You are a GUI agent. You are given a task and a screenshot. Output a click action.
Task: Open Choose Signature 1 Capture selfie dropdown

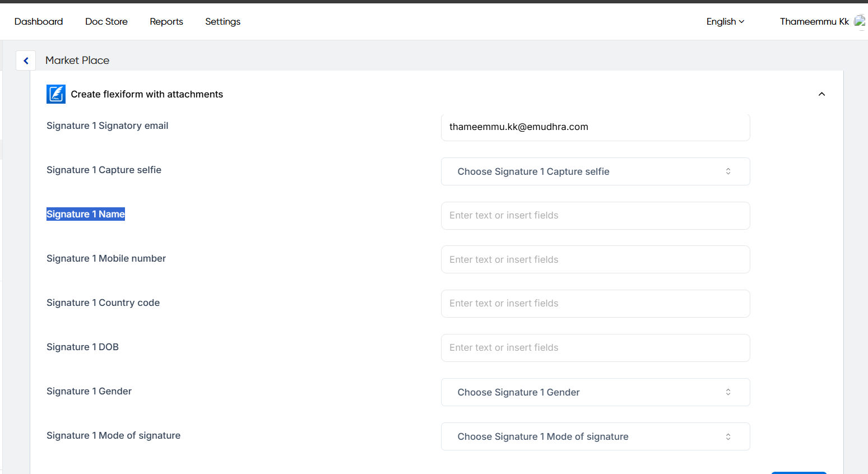(595, 171)
